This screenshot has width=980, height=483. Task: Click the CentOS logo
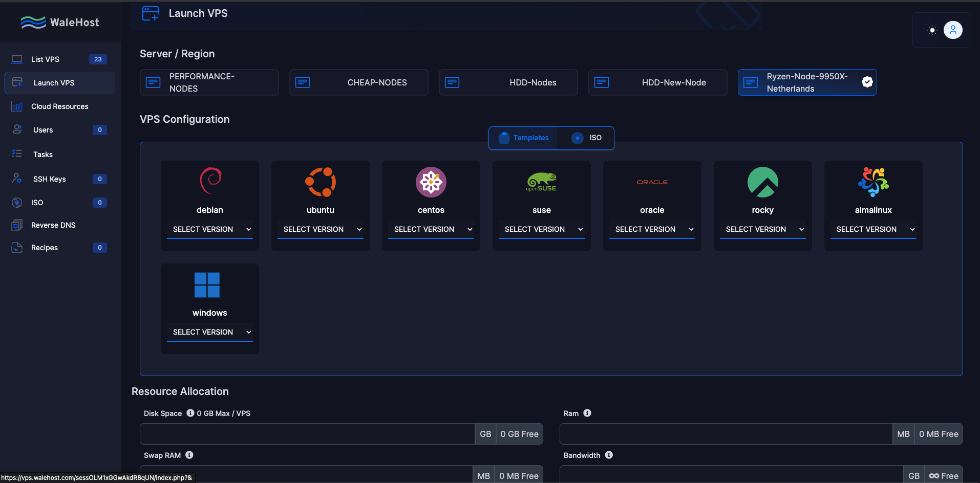click(x=431, y=182)
